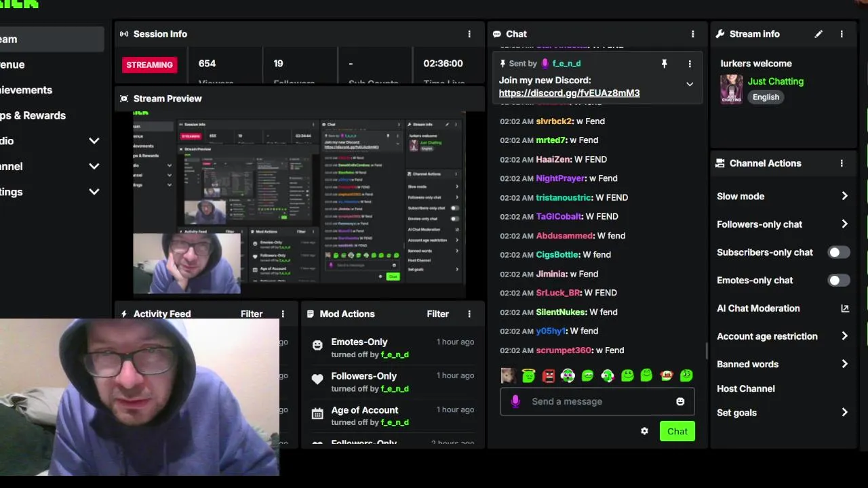Click the English language tag
868x488 pixels.
point(766,97)
